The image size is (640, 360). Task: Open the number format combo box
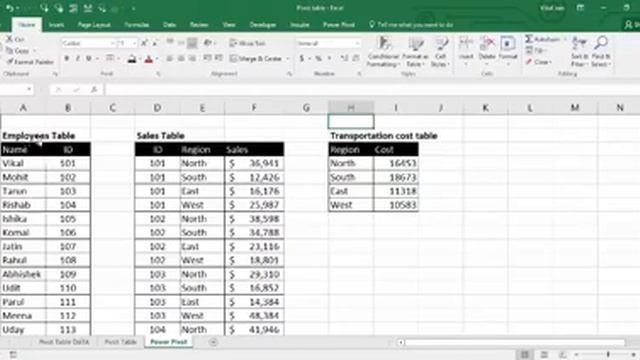328,43
